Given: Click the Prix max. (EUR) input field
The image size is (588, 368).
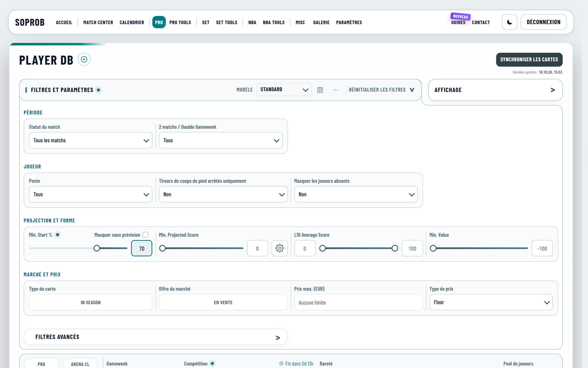Looking at the screenshot, I should click(358, 302).
